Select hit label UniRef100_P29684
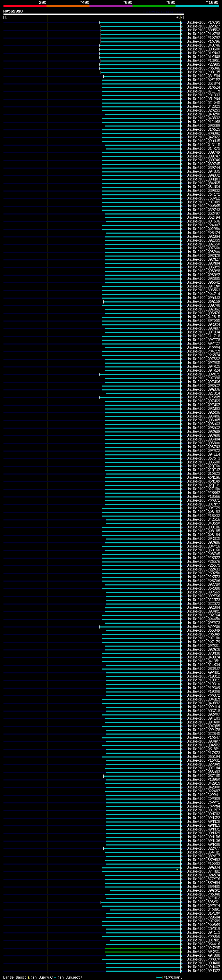 (203, 917)
